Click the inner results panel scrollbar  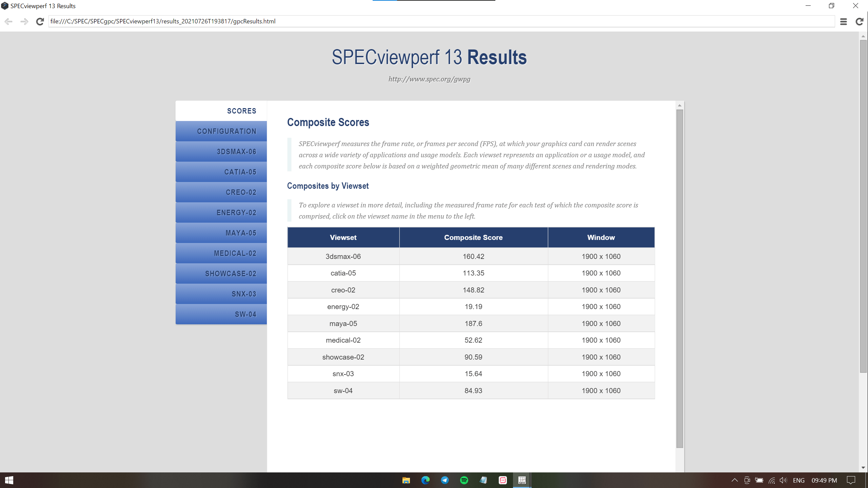(x=679, y=278)
